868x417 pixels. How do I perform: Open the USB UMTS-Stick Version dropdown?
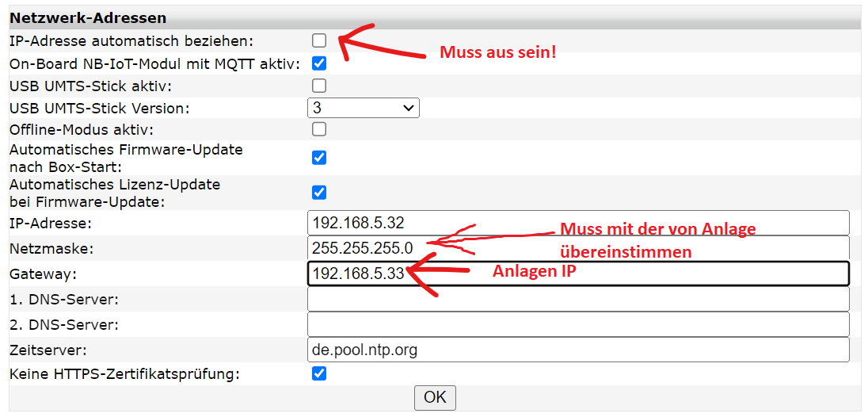(364, 108)
